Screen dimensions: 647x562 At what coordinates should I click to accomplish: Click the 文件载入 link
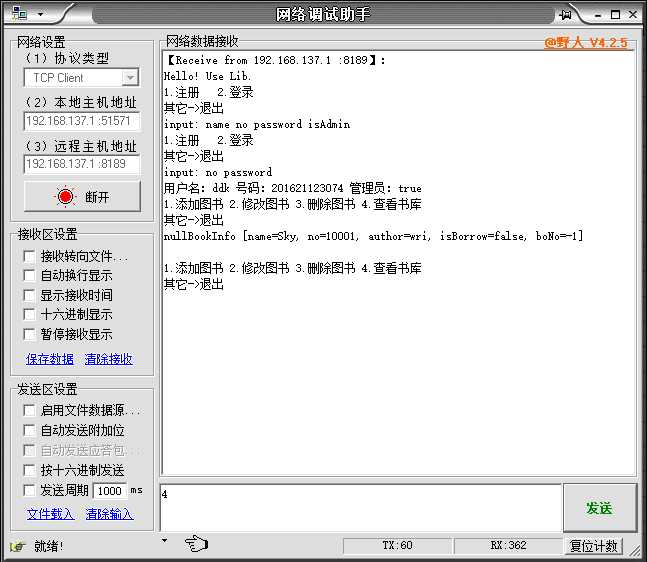point(51,514)
